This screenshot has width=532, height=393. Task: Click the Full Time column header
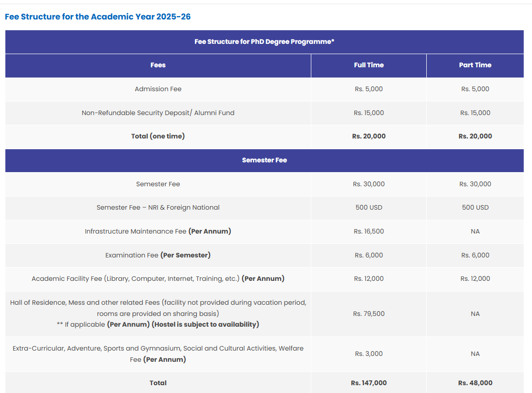369,65
